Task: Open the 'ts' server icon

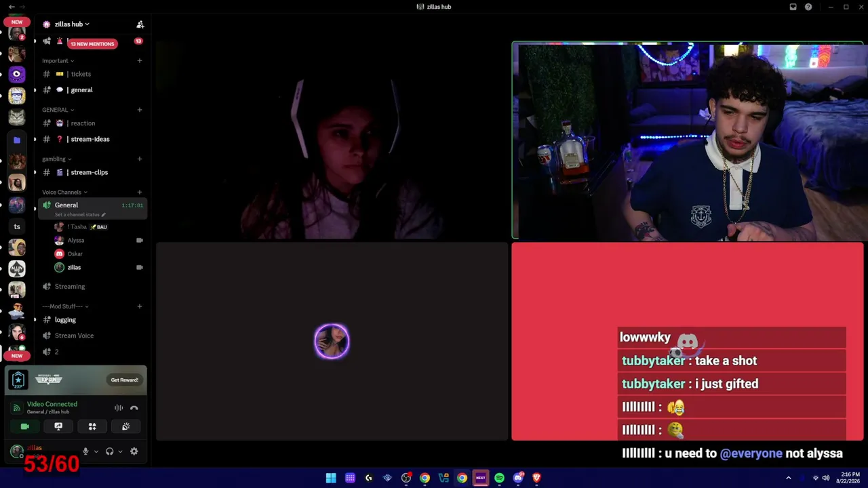Action: point(17,226)
